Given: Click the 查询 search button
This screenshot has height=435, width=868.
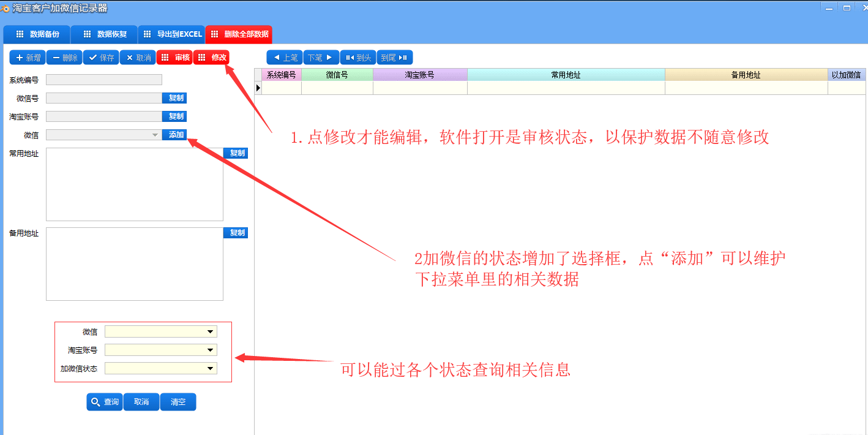Looking at the screenshot, I should 105,402.
